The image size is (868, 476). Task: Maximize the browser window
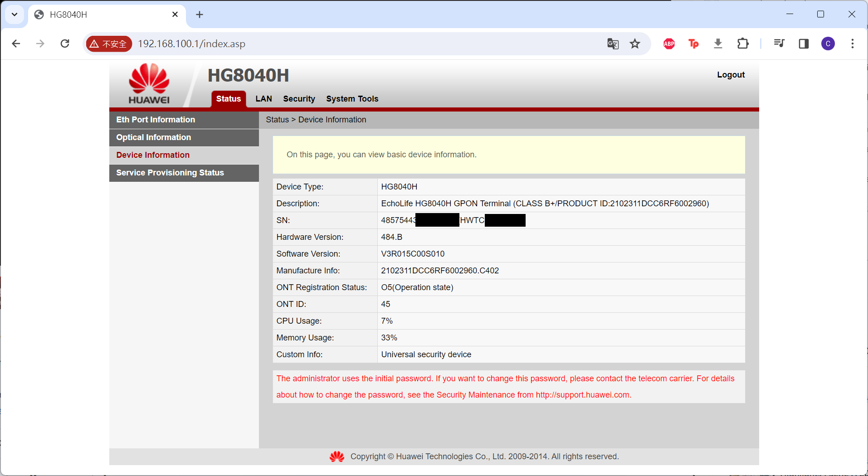[x=820, y=14]
